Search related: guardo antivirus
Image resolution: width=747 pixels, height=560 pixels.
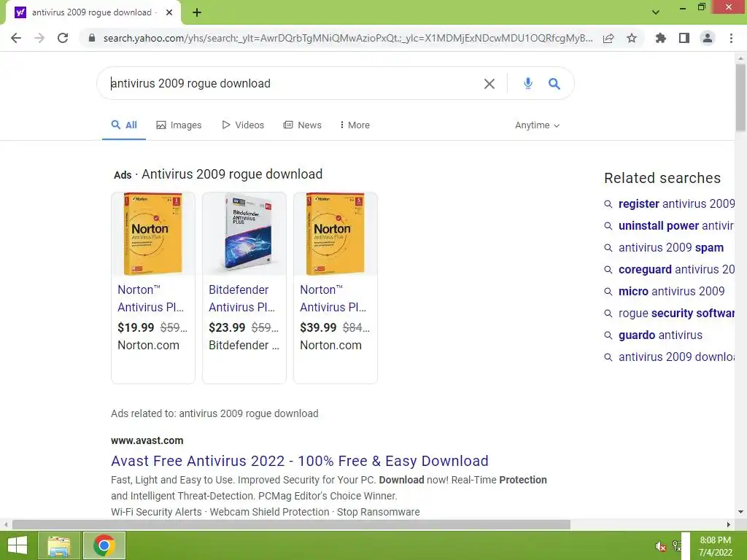click(x=660, y=335)
